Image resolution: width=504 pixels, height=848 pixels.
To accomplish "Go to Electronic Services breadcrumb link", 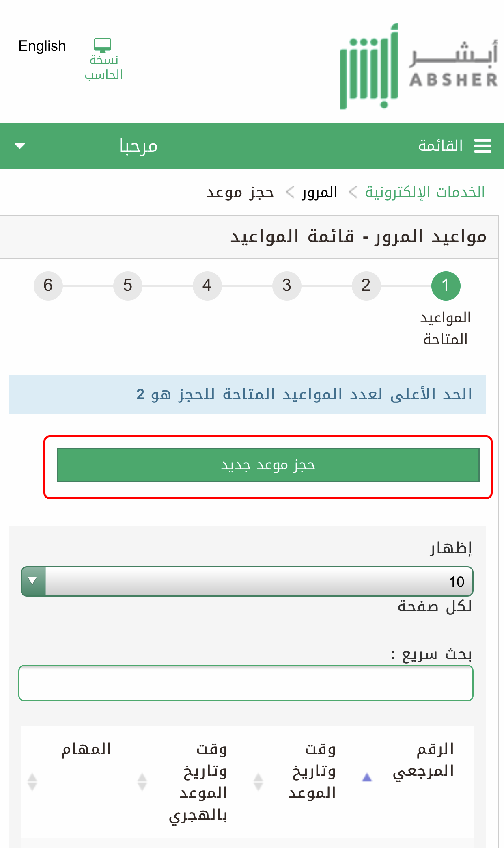I will pos(425,192).
